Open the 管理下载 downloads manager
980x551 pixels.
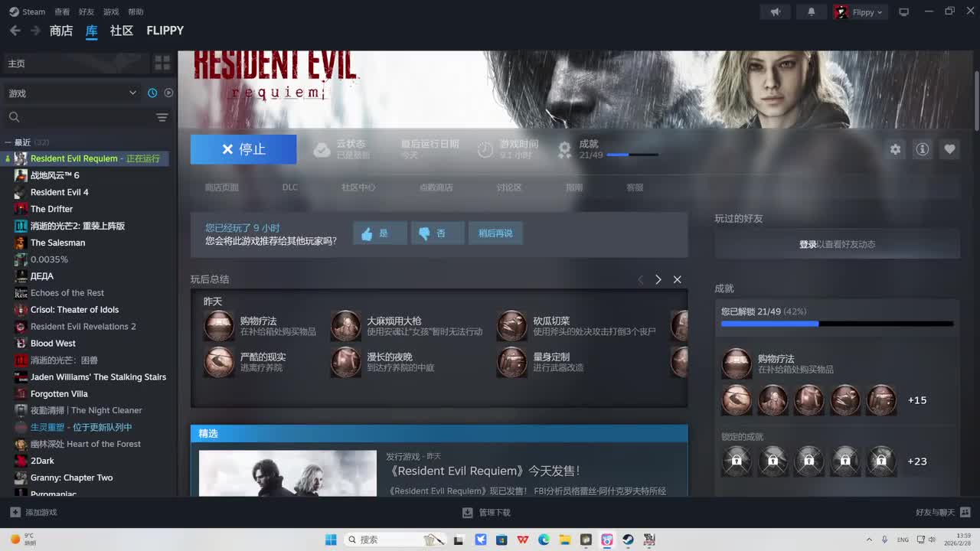[x=487, y=512]
